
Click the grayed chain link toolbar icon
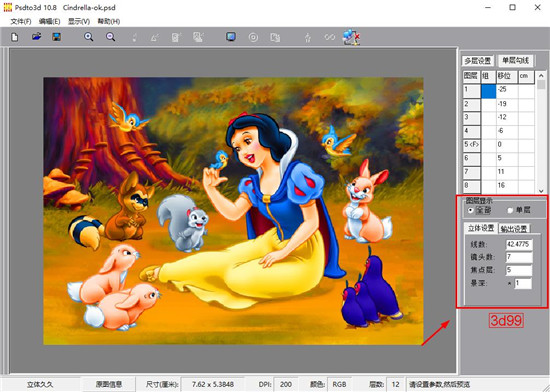330,37
